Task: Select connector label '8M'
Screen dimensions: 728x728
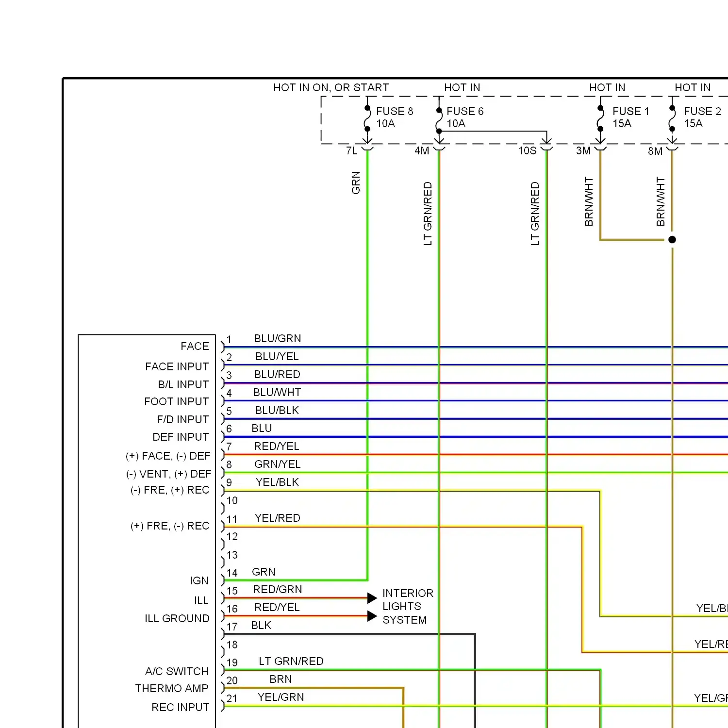Action: [x=655, y=151]
